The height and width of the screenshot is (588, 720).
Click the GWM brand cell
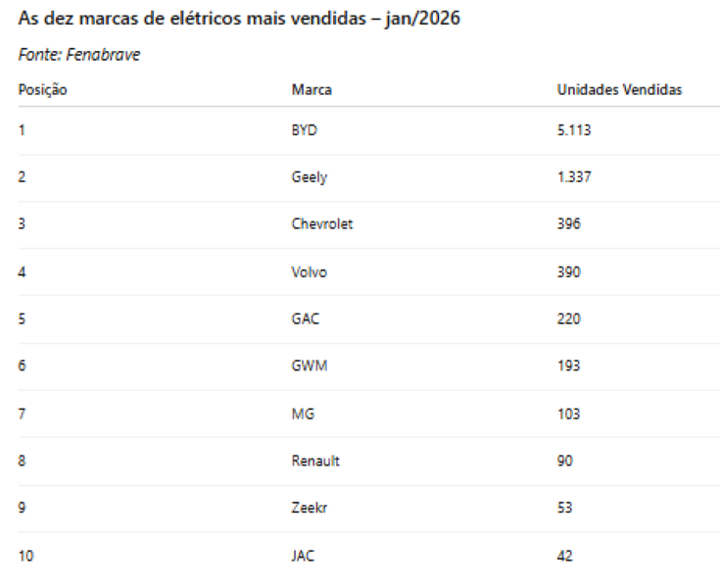[x=308, y=366]
